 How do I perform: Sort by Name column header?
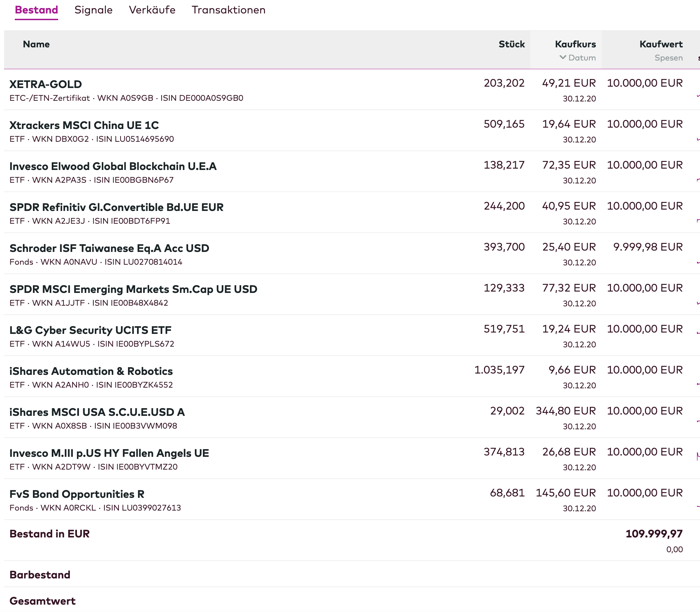coord(36,44)
